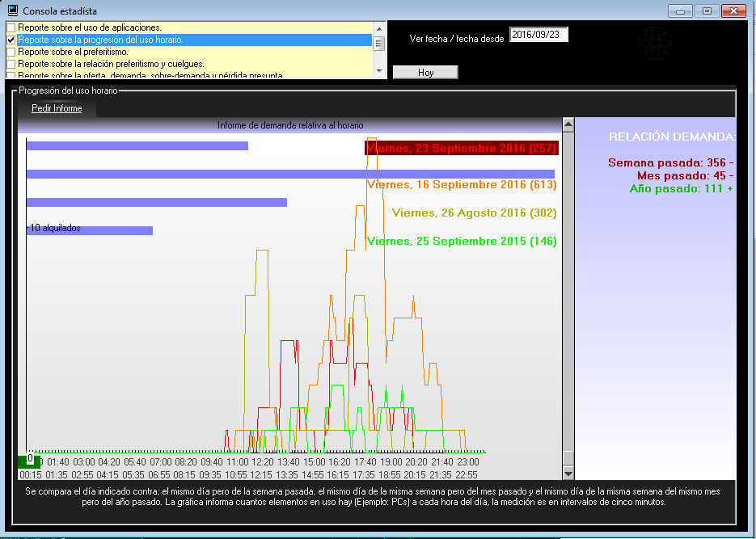756x539 pixels.
Task: Click the '10 alquilados' axis label
Action: point(54,228)
